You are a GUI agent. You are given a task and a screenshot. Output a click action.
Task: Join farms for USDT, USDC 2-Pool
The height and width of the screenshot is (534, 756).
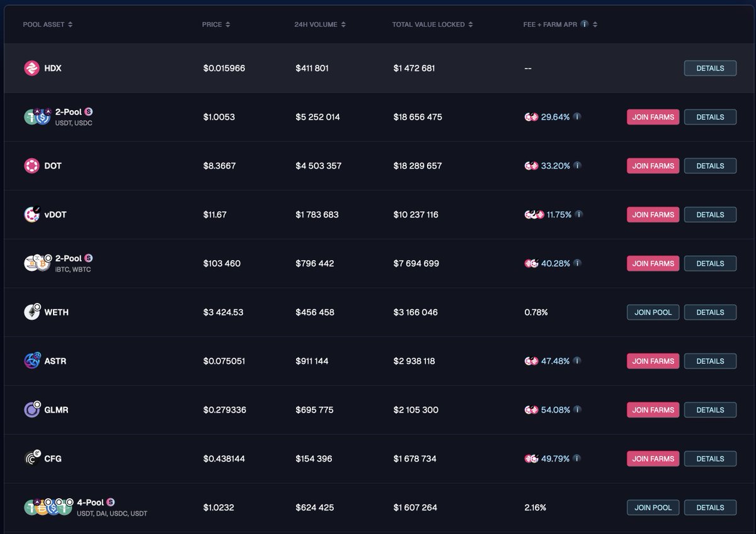(653, 117)
